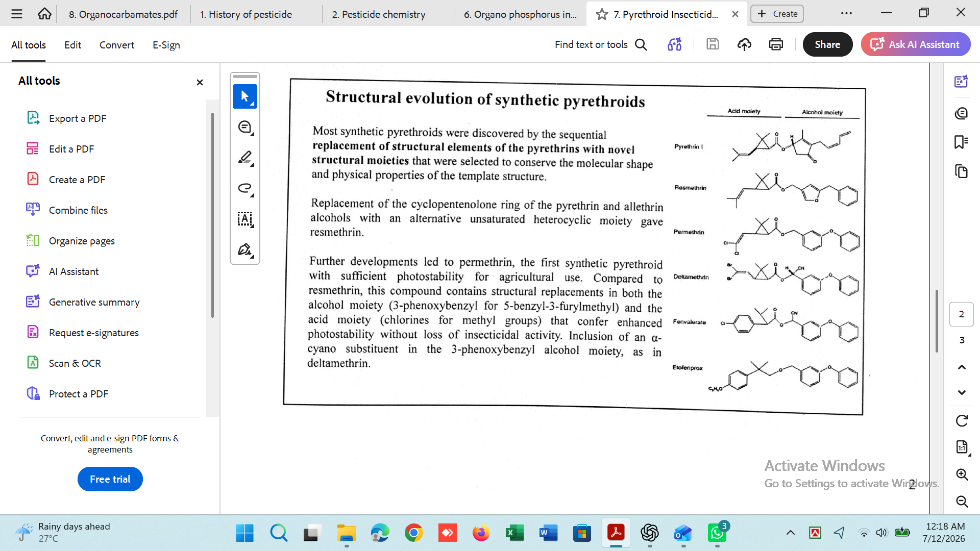Switch to 6. Organo phosphorus tab
This screenshot has width=980, height=551.
pyautogui.click(x=520, y=14)
